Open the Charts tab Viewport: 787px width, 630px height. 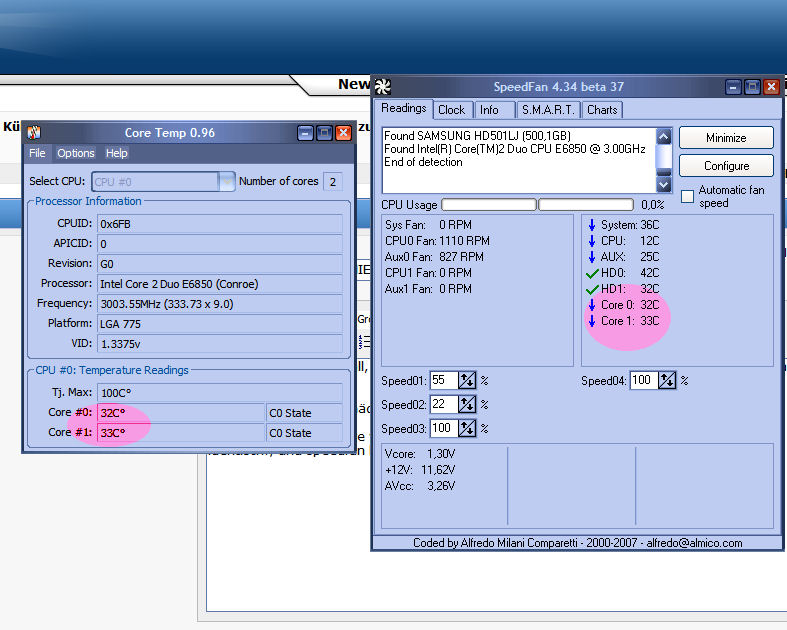click(602, 110)
